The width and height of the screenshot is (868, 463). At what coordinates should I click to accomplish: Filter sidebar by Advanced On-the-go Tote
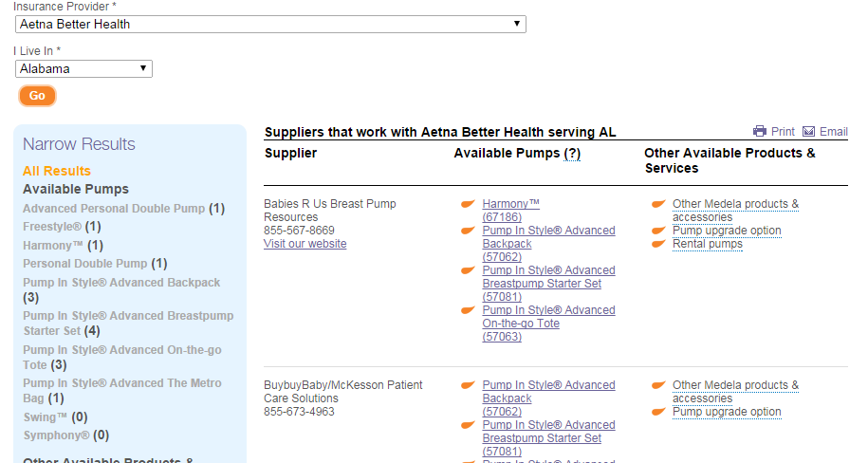click(121, 358)
